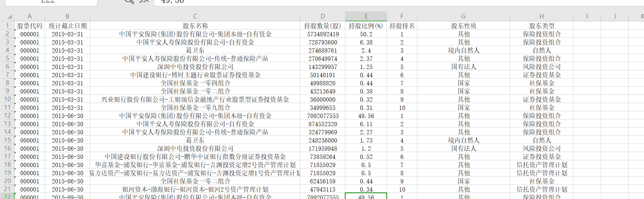
Task: Click percentage cell showing 1.73
Action: click(366, 140)
